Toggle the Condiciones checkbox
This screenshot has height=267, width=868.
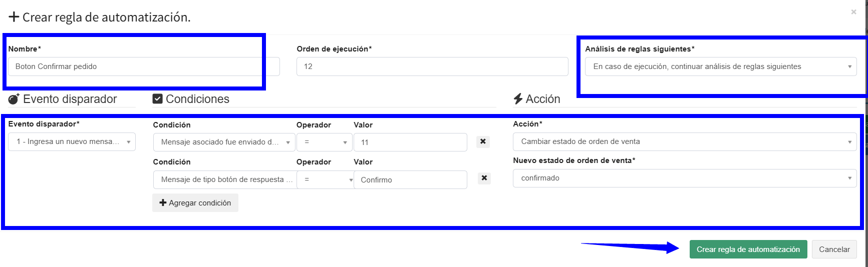(157, 99)
